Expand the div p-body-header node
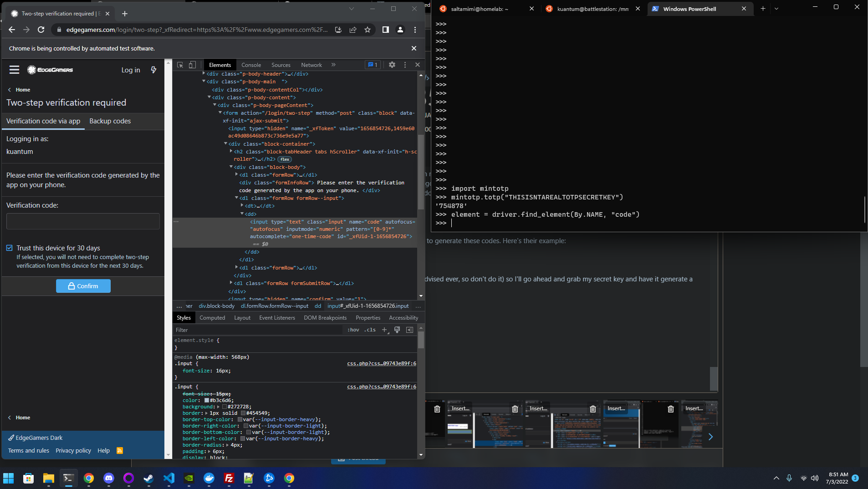868x489 pixels. (x=204, y=73)
